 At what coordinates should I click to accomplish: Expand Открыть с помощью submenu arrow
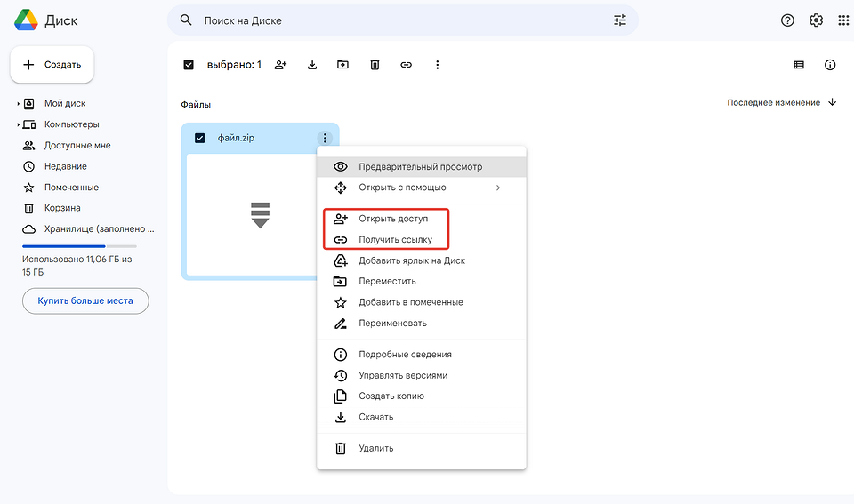tap(498, 188)
